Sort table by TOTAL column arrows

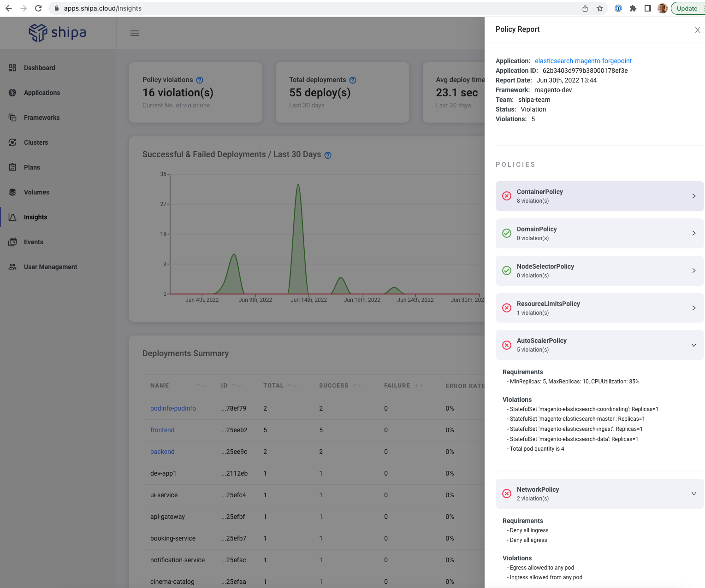[x=292, y=386]
